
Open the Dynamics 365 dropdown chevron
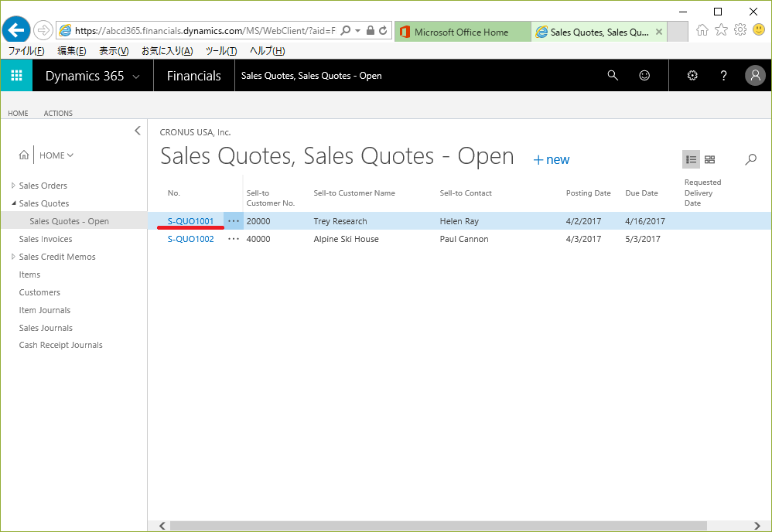(136, 77)
